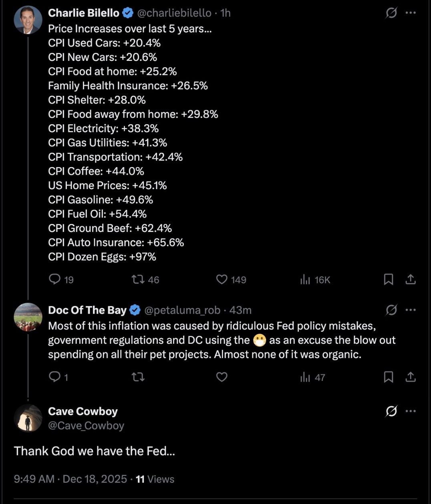Viewport: 431px width, 504px height.
Task: Like Doc Of The Bay's reply
Action: pyautogui.click(x=222, y=377)
